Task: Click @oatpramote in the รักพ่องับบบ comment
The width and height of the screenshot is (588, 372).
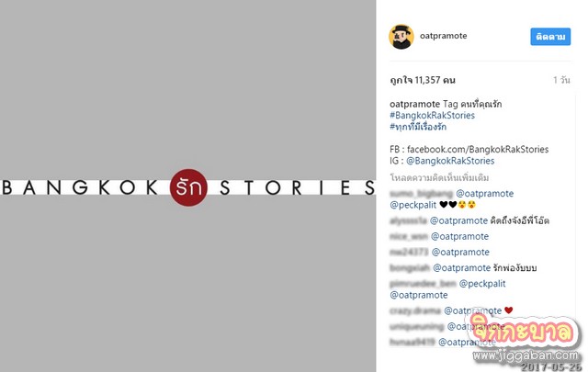Action: (x=461, y=268)
